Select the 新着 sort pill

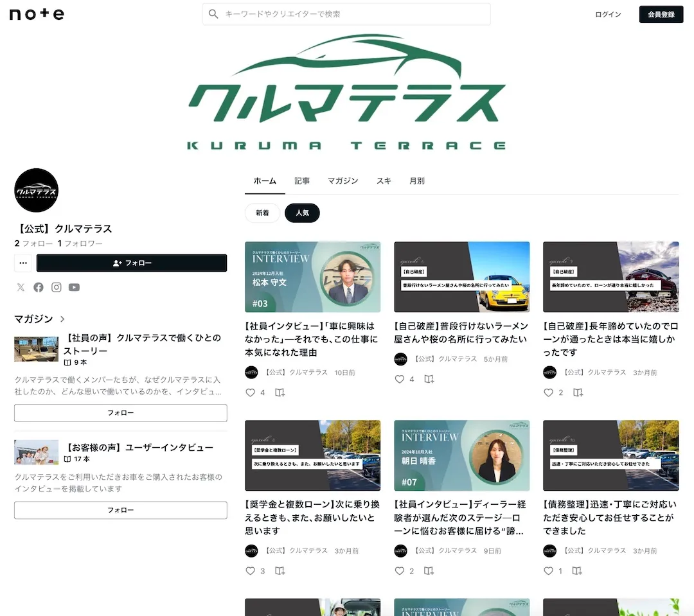point(262,213)
